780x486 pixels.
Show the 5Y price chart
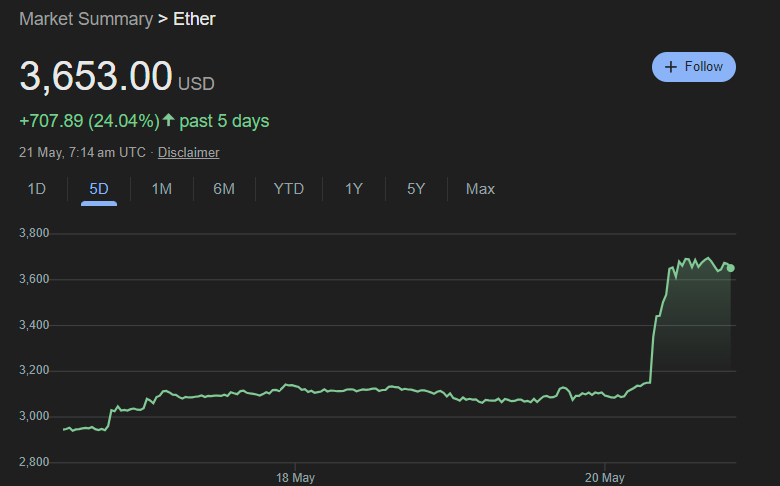tap(416, 189)
